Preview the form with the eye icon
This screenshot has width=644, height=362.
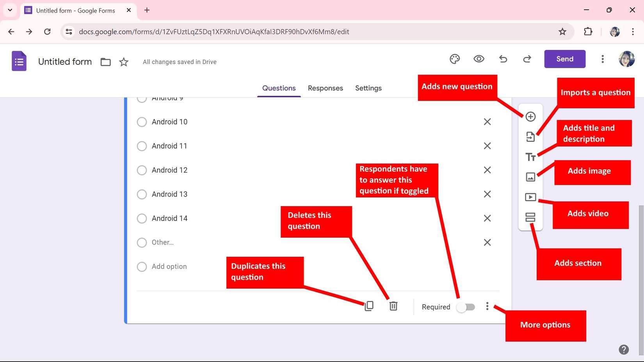point(479,59)
